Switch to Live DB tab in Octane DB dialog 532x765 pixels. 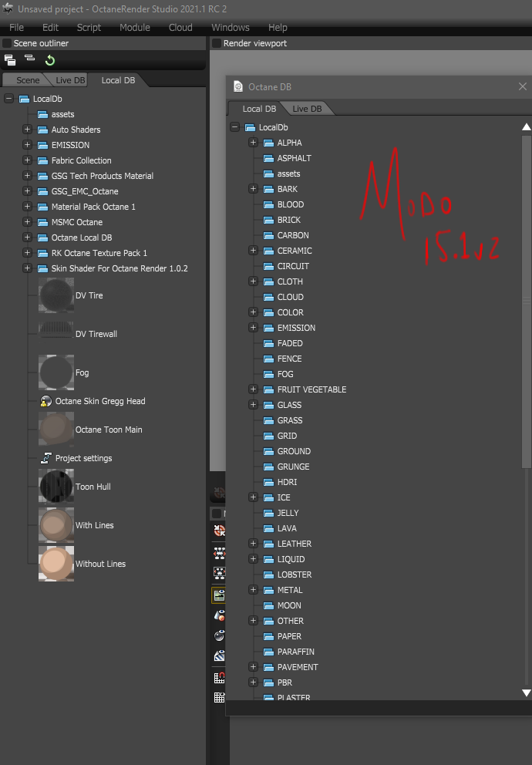coord(307,109)
